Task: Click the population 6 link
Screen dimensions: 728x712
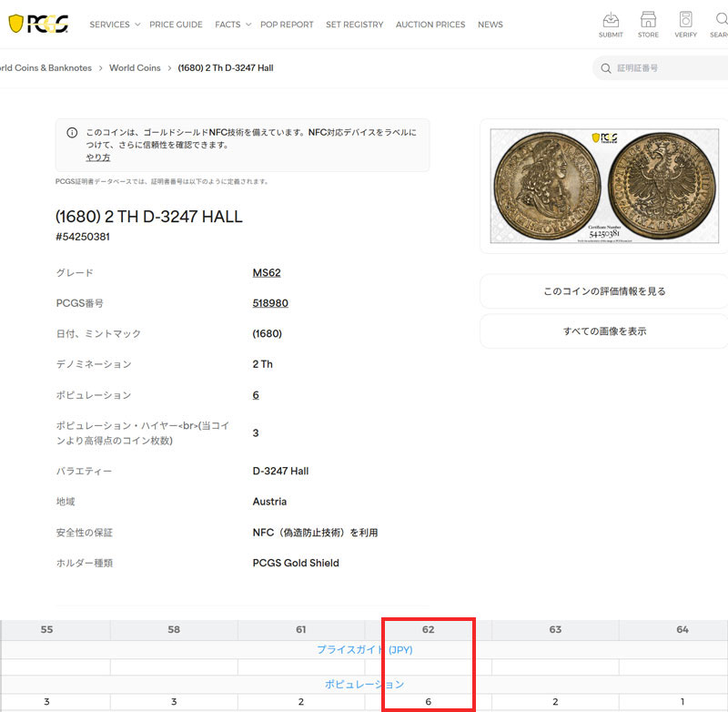Action: (256, 395)
